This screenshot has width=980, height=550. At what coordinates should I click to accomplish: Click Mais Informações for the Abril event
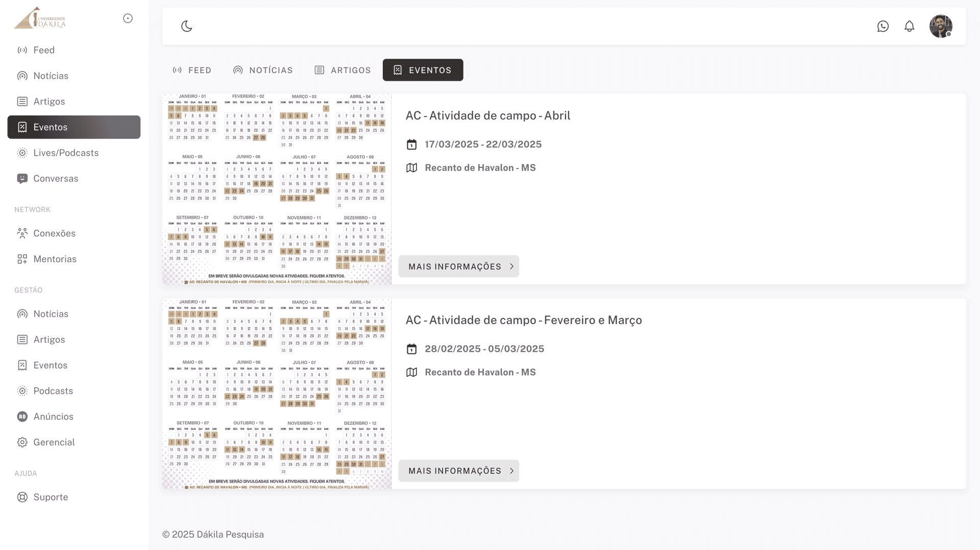pos(458,267)
